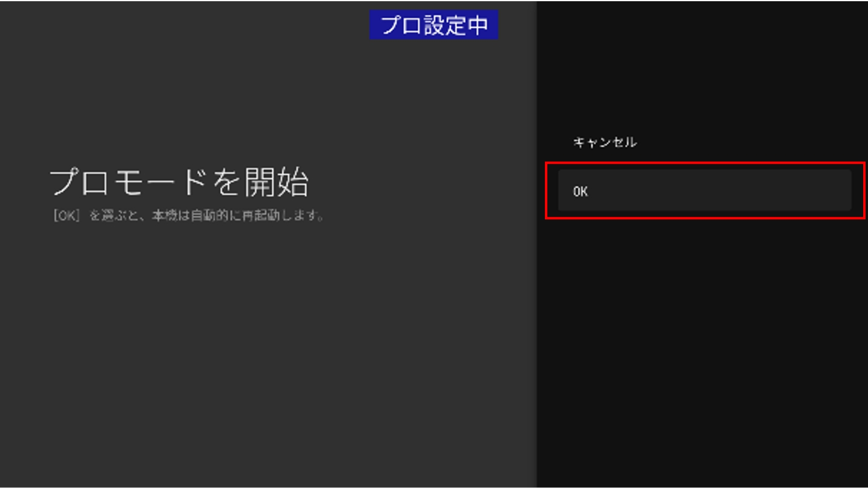This screenshot has height=488, width=868.
Task: Select OK to start Pro mode
Action: pyautogui.click(x=704, y=190)
